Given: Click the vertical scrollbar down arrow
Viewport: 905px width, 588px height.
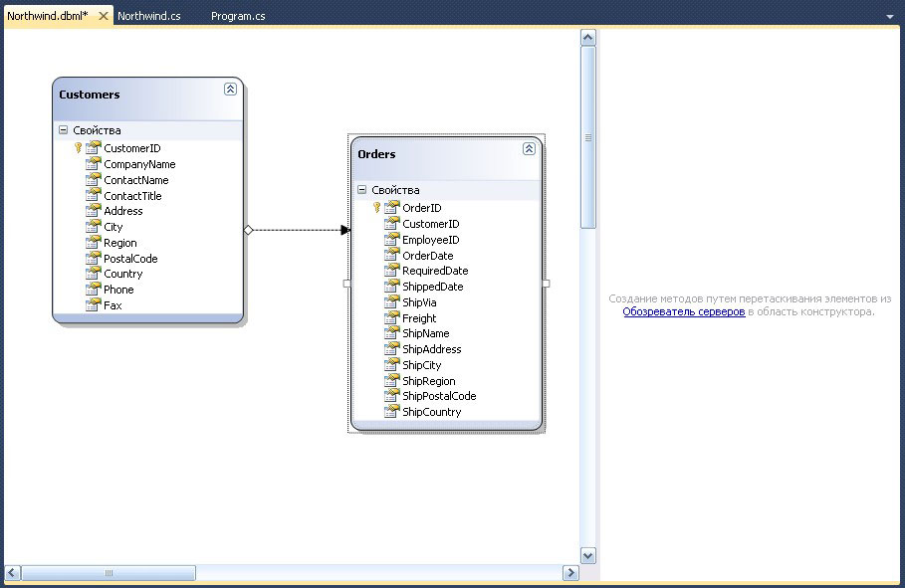Looking at the screenshot, I should tap(588, 556).
